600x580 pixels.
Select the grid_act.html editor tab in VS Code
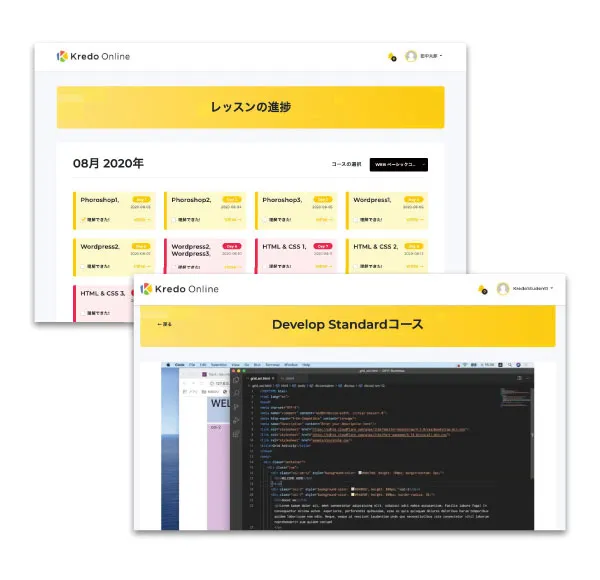click(x=262, y=378)
